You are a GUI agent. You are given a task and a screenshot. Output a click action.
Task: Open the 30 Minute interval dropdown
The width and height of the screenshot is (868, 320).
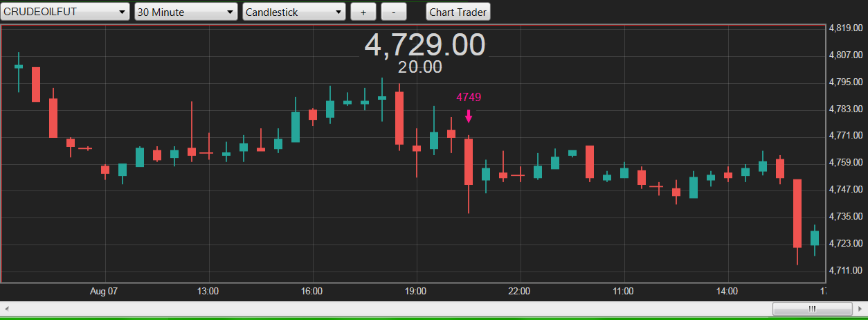186,12
